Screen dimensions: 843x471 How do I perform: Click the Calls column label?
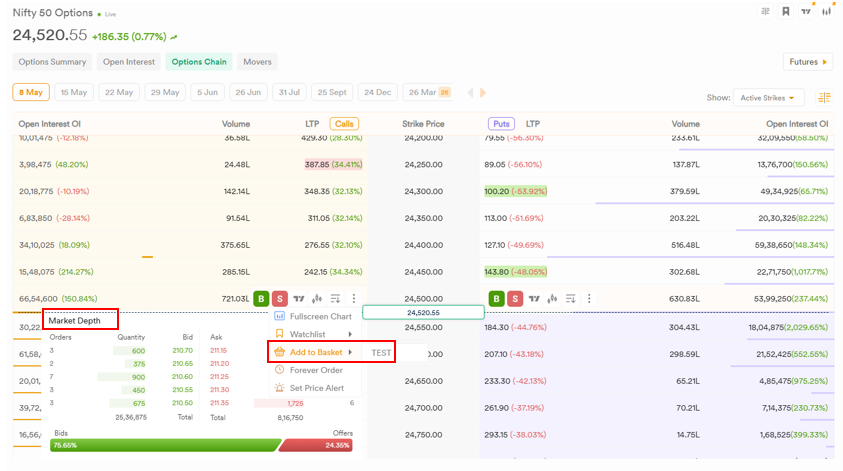[344, 124]
